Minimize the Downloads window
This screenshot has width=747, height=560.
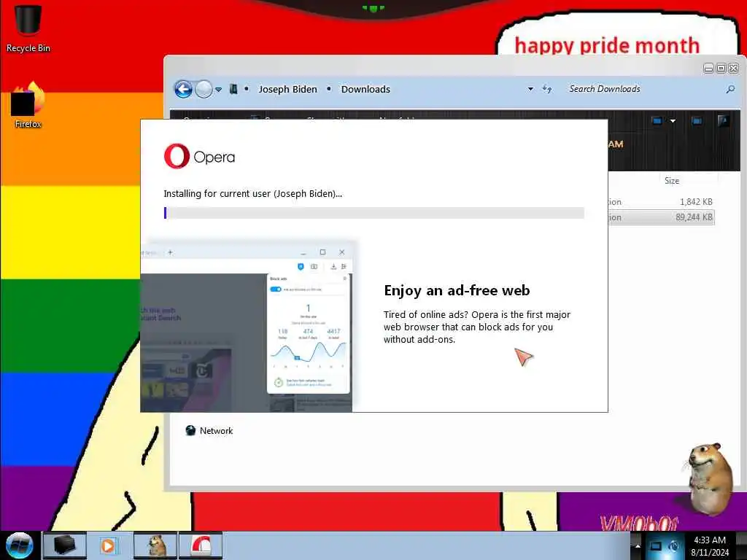708,69
